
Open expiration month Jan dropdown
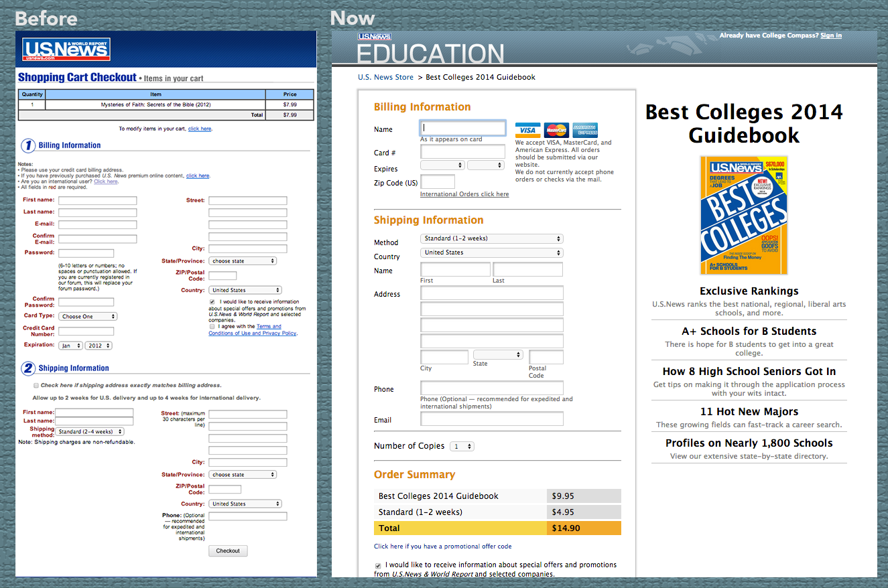click(71, 346)
